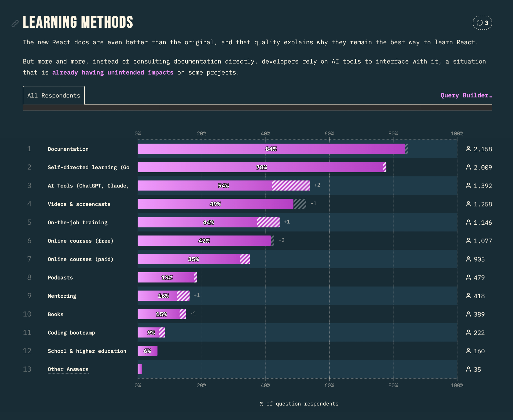Click the Videos & screencasts 49% bar
Screen dimensions: 513x420
point(215,204)
